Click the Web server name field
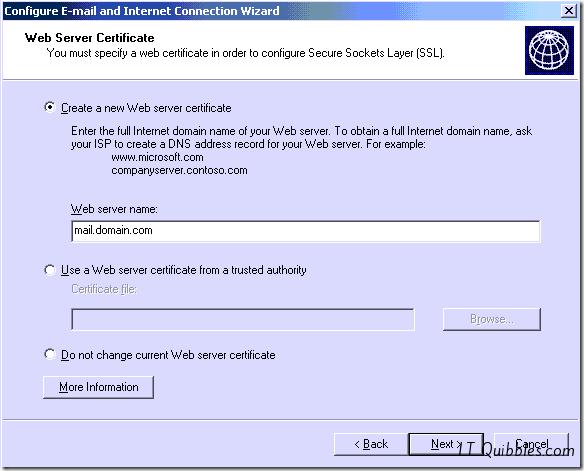The width and height of the screenshot is (584, 471). click(305, 231)
